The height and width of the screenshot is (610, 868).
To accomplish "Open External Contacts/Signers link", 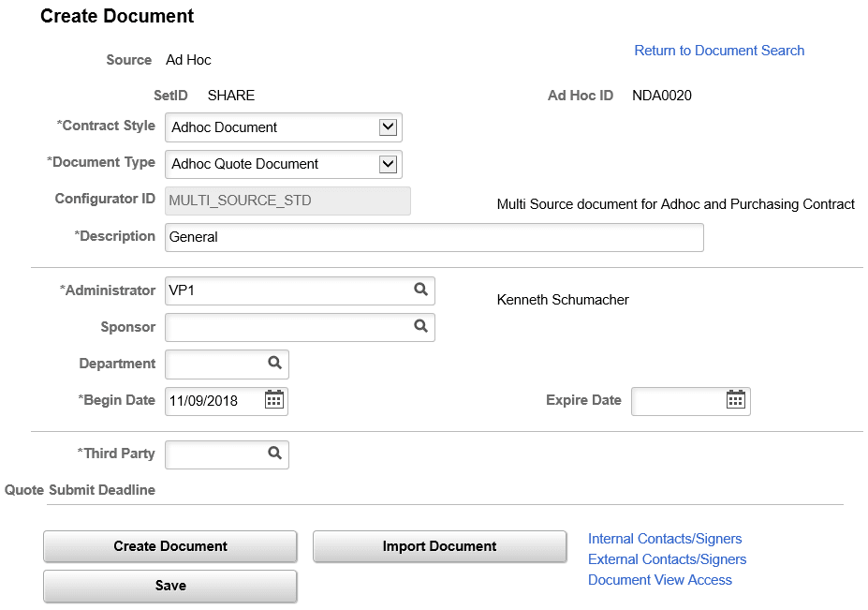I will (667, 558).
